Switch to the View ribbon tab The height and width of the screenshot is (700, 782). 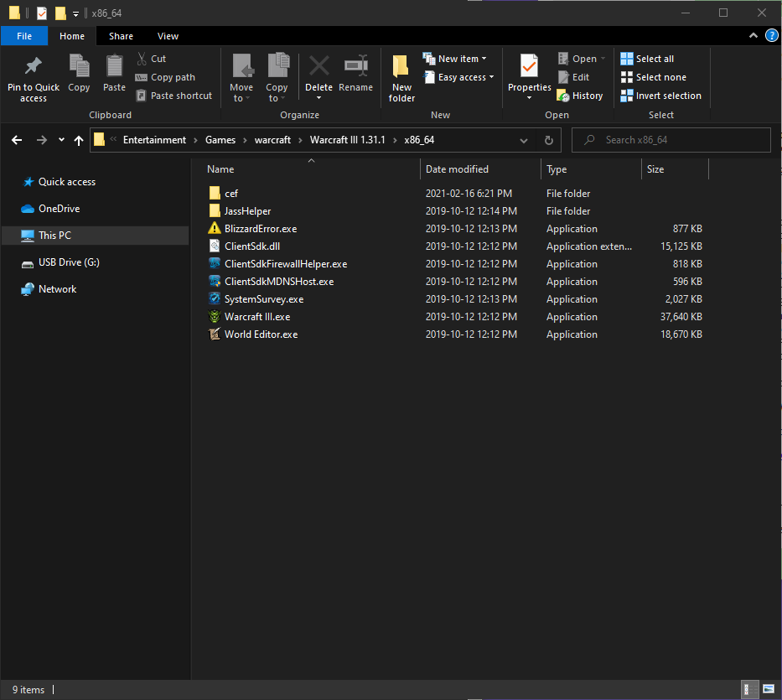[168, 36]
